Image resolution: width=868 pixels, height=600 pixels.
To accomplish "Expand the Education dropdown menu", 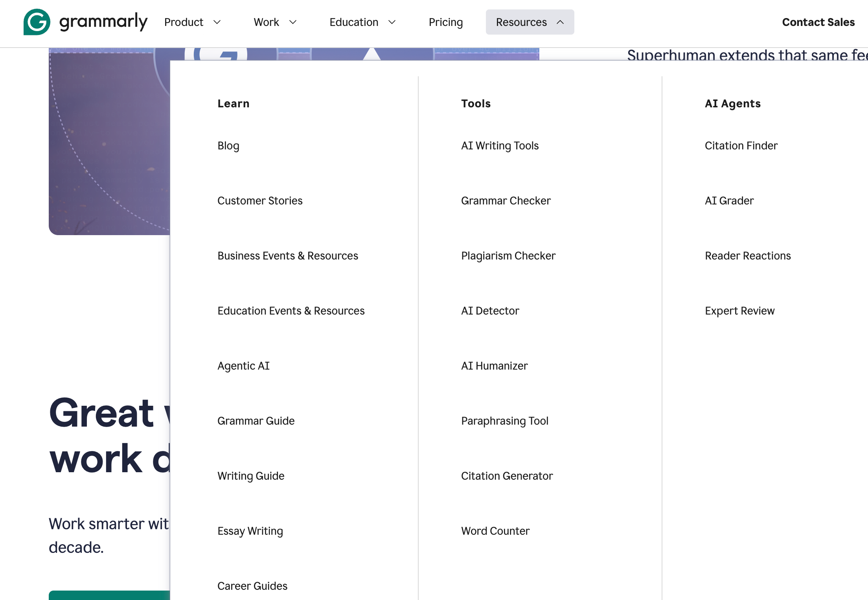I will (x=362, y=22).
